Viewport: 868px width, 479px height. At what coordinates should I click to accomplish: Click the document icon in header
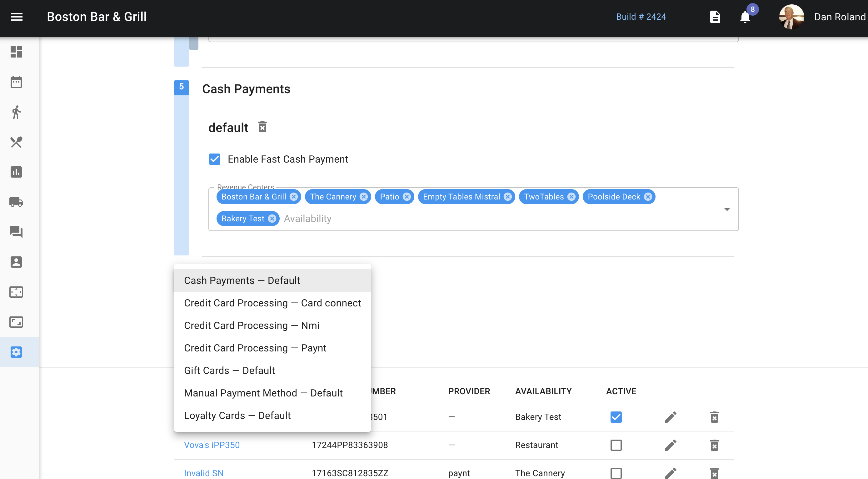click(715, 17)
